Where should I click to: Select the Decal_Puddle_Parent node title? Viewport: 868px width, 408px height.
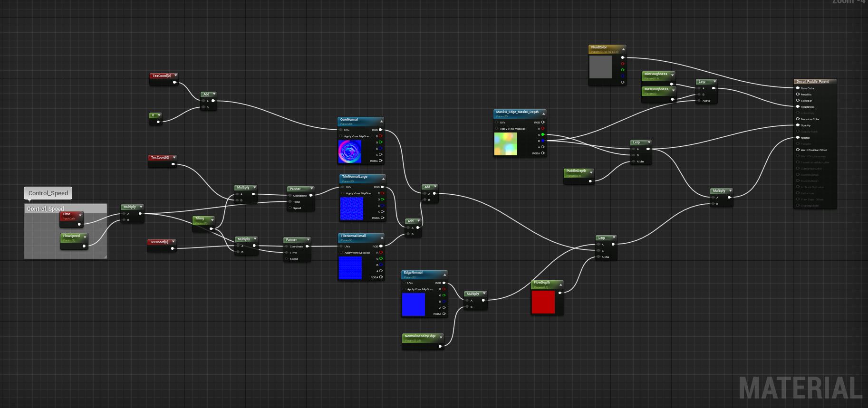coord(812,81)
